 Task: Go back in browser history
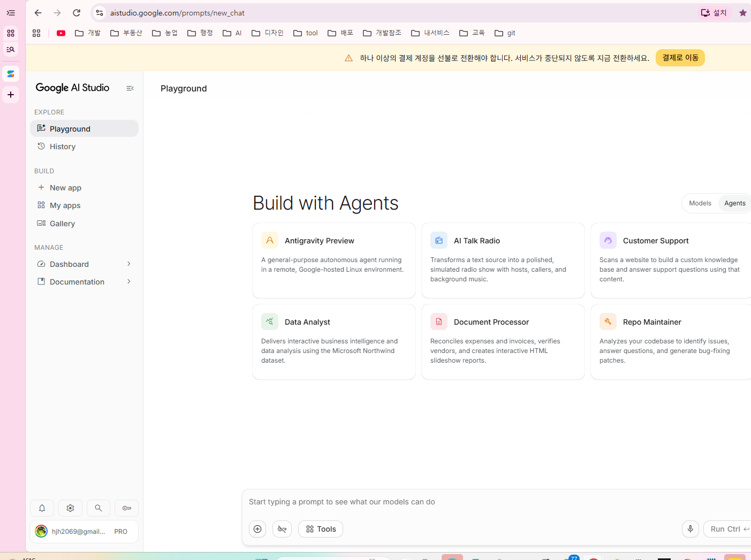[38, 13]
